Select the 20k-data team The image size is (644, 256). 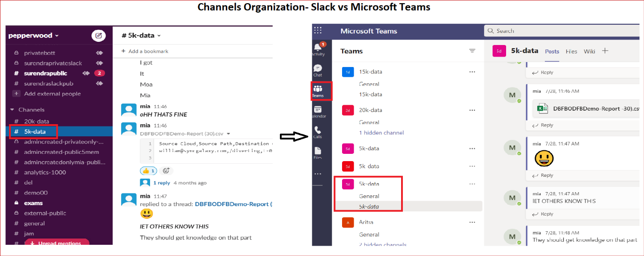point(370,110)
